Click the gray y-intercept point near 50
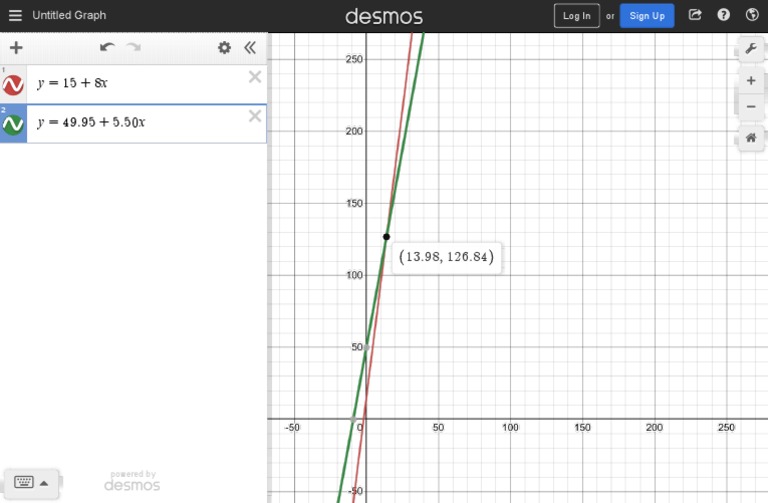Viewport: 768px width, 503px height. pyautogui.click(x=366, y=347)
